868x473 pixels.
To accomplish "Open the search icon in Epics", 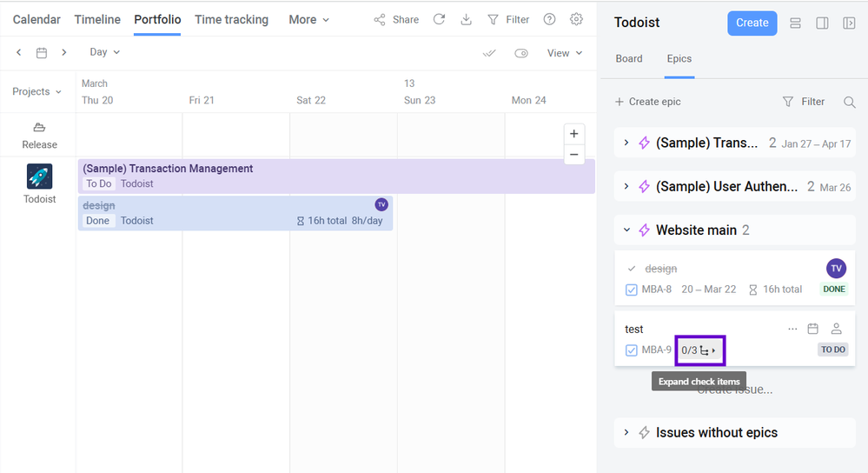I will click(x=849, y=102).
